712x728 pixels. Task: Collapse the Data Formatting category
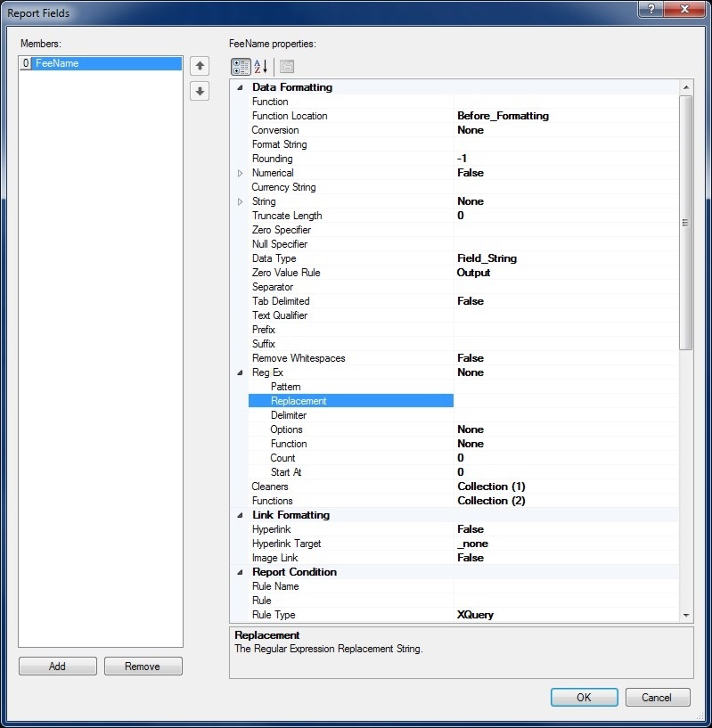[240, 87]
